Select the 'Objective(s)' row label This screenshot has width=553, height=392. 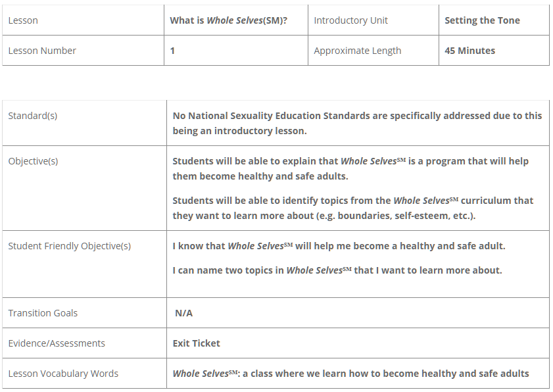coord(33,161)
